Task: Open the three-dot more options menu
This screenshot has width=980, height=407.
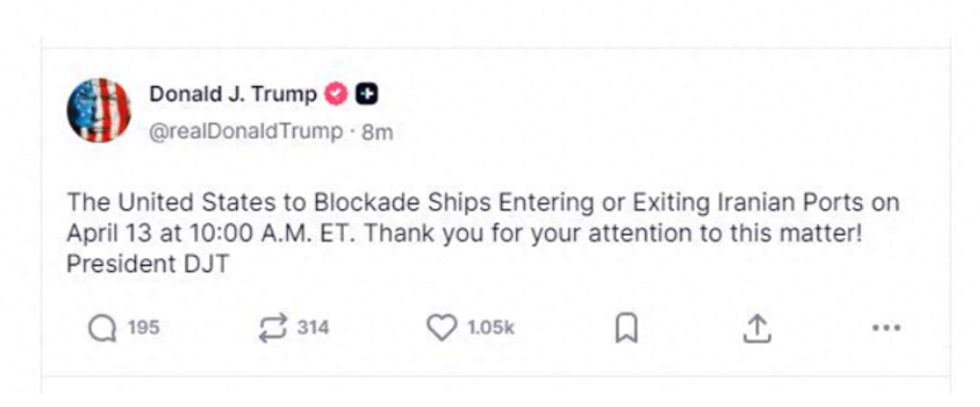Action: [x=886, y=328]
